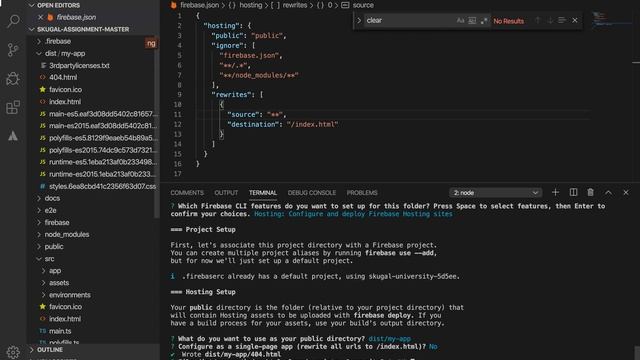Split the terminal pane
Screen dimensions: 640x360
(x=573, y=192)
